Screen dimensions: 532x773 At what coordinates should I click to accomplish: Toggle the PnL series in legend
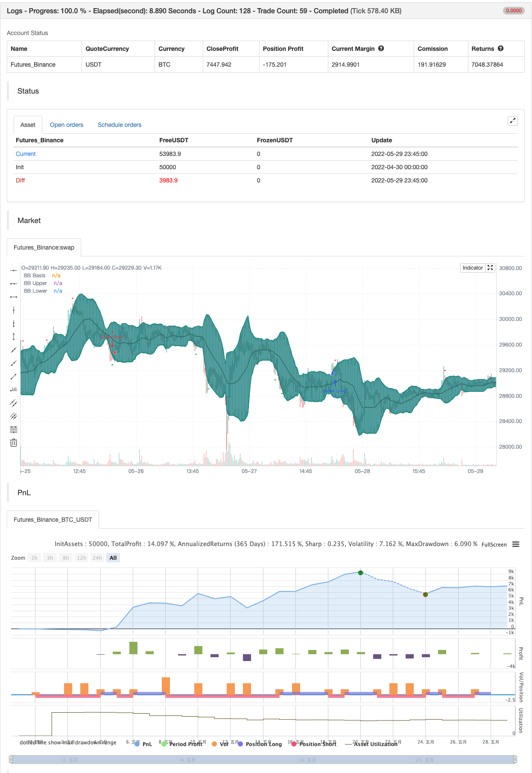[x=143, y=744]
